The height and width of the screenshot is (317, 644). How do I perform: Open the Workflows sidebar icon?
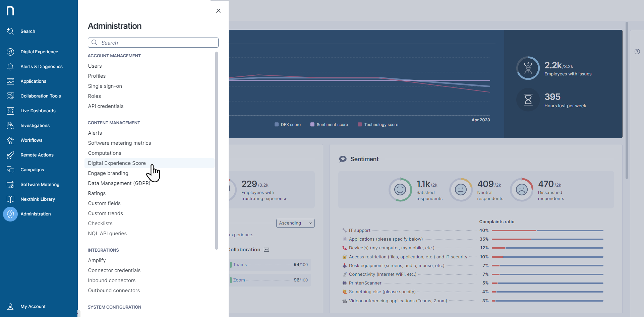10,140
